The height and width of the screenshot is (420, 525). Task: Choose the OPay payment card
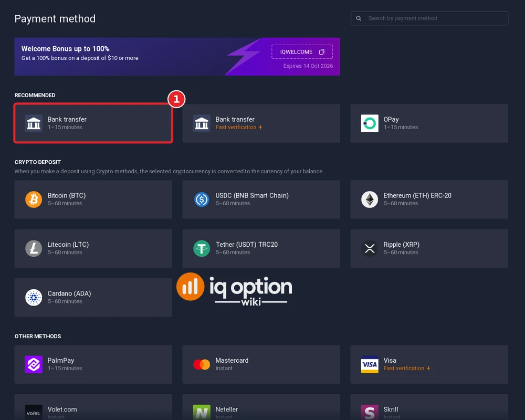(x=429, y=123)
